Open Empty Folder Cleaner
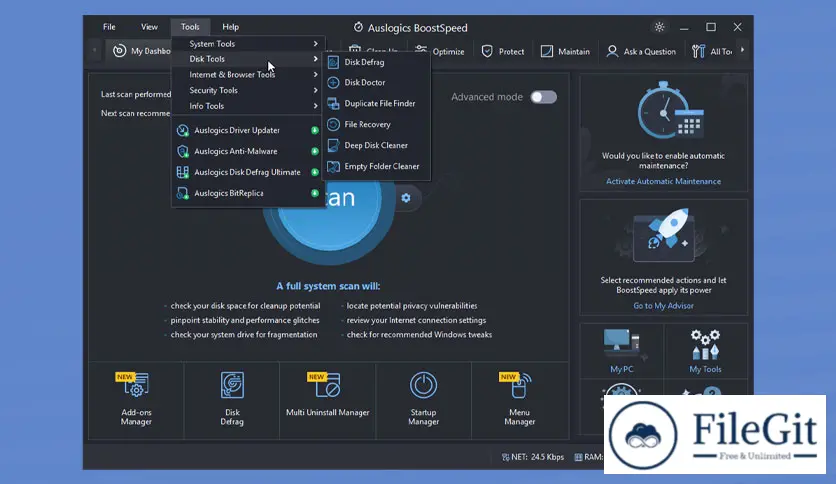The image size is (836, 484). pyautogui.click(x=376, y=166)
